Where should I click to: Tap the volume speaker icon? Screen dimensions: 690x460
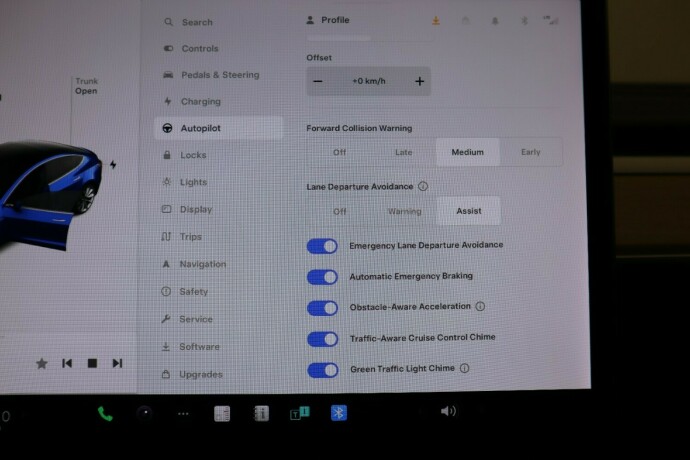point(448,411)
